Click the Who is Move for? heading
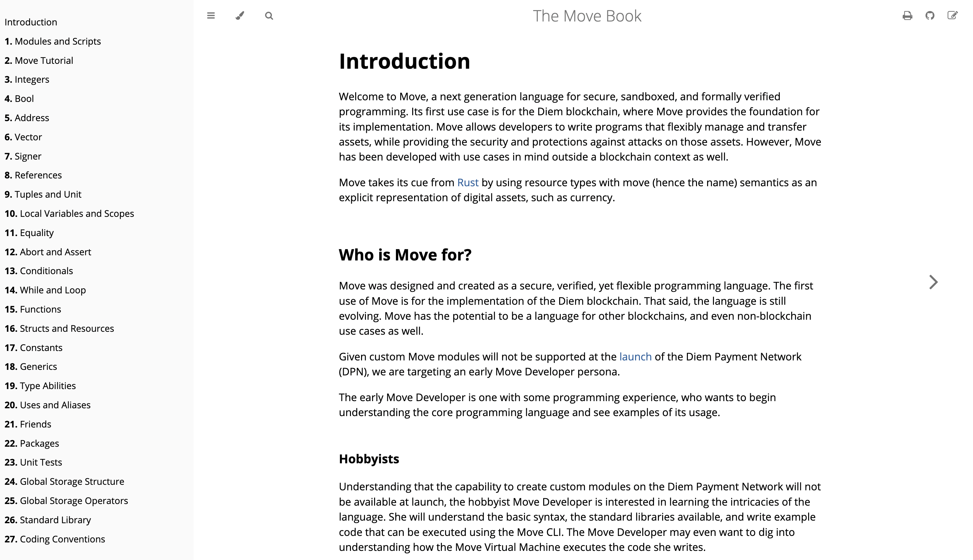This screenshot has height=560, width=973. click(405, 255)
